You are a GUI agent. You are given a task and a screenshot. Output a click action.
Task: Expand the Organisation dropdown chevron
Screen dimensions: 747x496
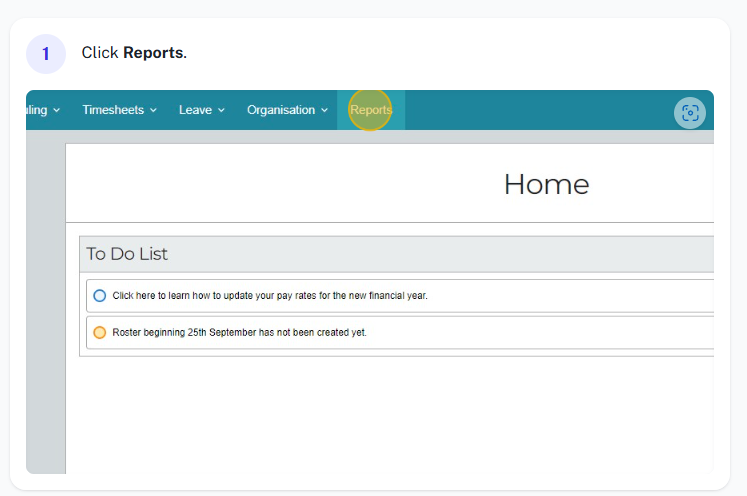324,111
